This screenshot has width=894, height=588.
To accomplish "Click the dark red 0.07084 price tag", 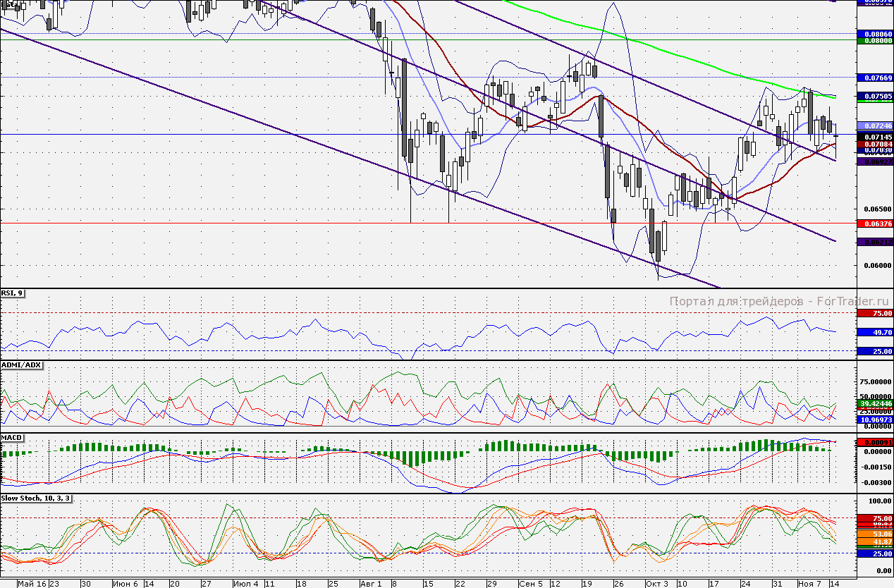I will pos(875,144).
